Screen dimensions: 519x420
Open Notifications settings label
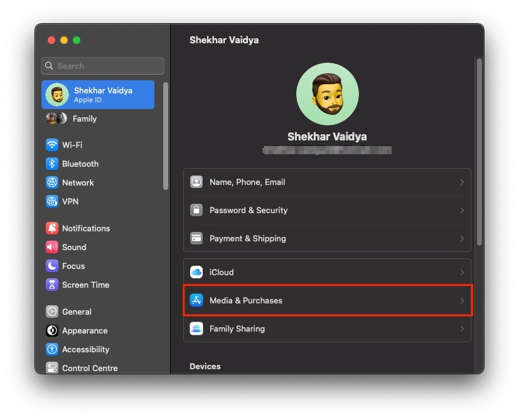pos(86,228)
